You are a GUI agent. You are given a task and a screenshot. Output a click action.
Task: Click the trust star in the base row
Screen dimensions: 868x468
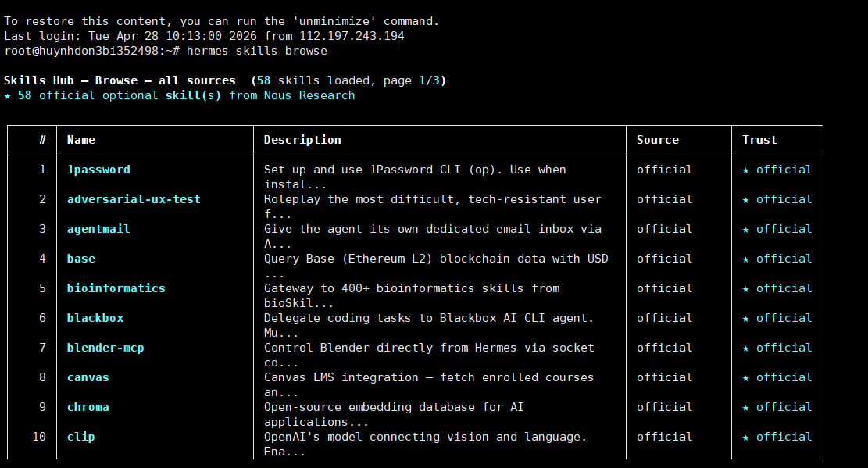pos(746,259)
